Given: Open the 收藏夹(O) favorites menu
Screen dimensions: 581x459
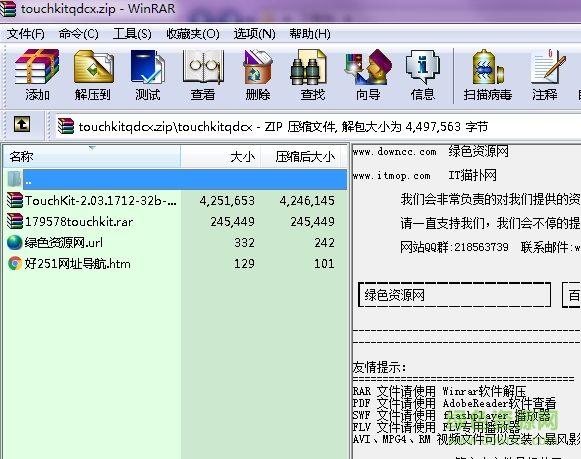Looking at the screenshot, I should [x=193, y=34].
